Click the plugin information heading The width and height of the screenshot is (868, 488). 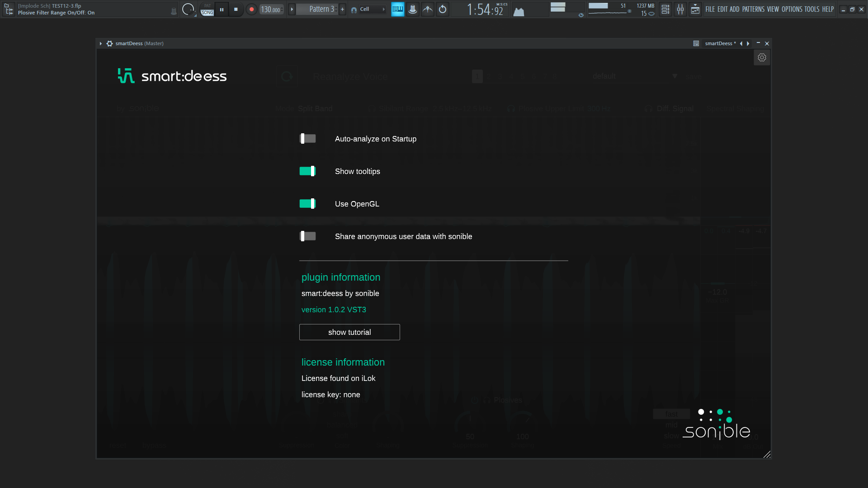click(341, 277)
